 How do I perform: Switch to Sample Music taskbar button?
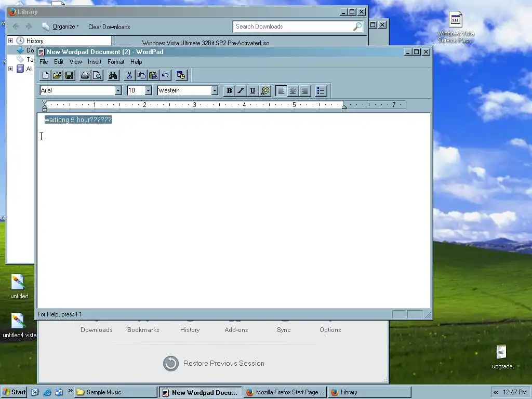(116, 392)
